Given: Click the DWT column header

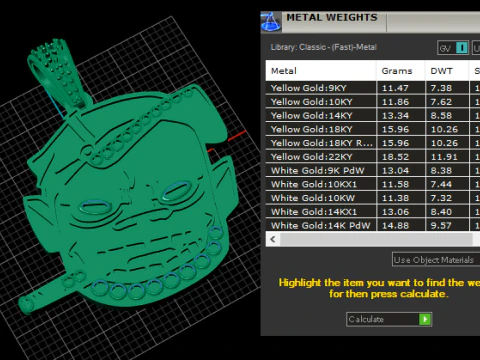Looking at the screenshot, I should coord(447,71).
